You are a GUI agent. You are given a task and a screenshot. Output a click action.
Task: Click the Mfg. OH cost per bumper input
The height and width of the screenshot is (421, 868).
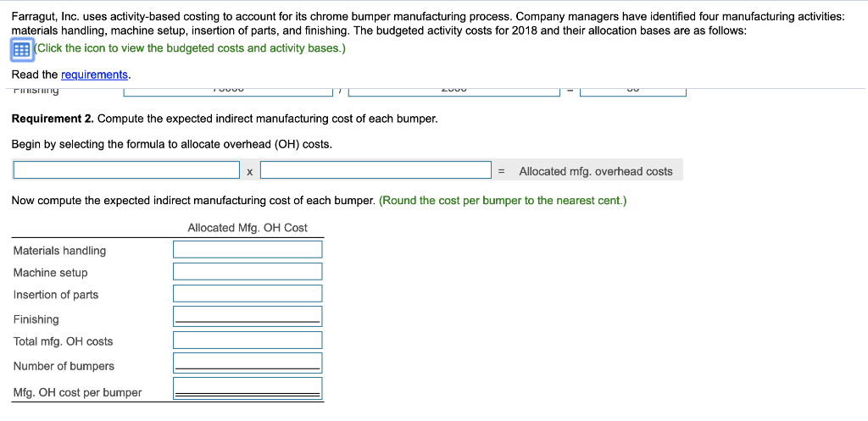click(248, 388)
